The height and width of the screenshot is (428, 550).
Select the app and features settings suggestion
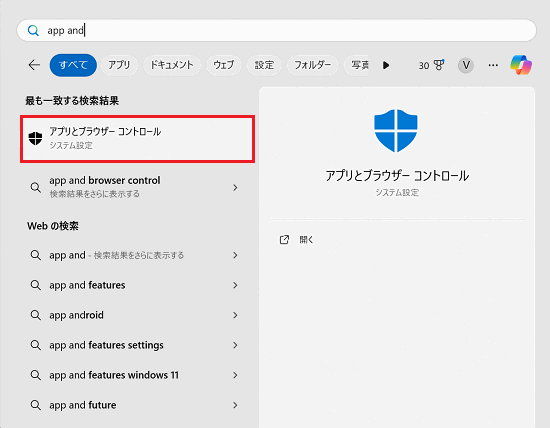tap(138, 345)
